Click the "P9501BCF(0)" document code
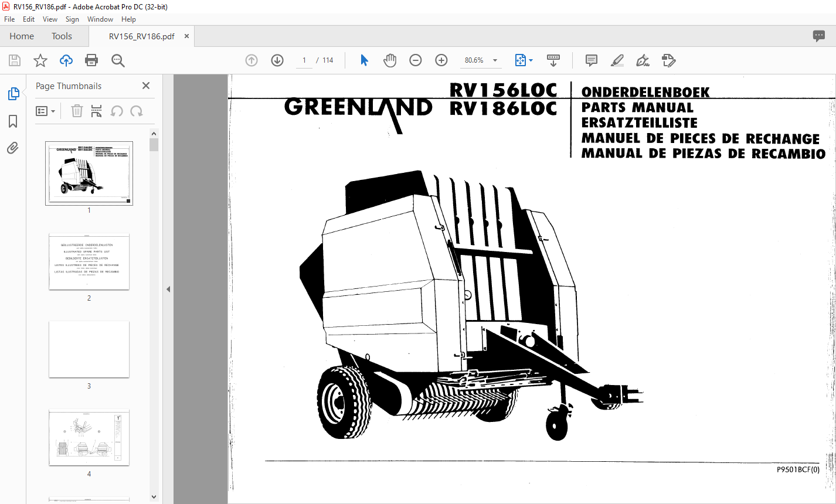 pos(798,469)
